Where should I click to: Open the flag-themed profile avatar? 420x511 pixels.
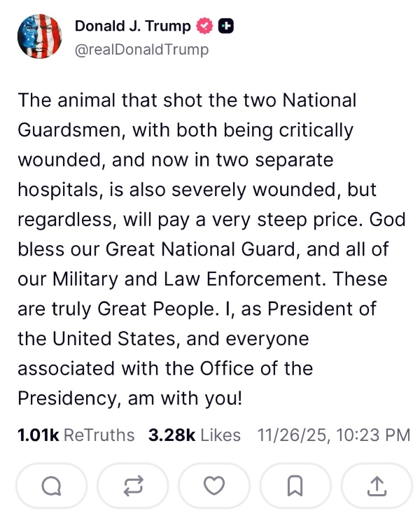click(x=40, y=36)
